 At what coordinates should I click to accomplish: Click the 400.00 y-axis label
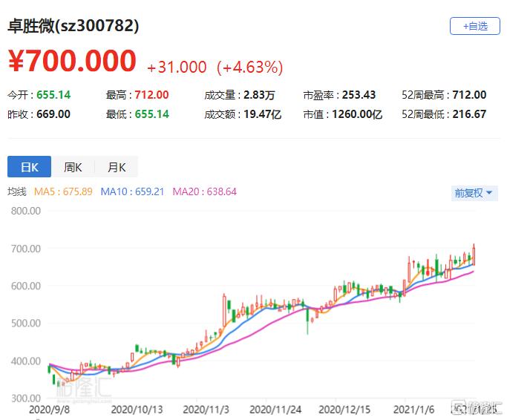pos(26,361)
